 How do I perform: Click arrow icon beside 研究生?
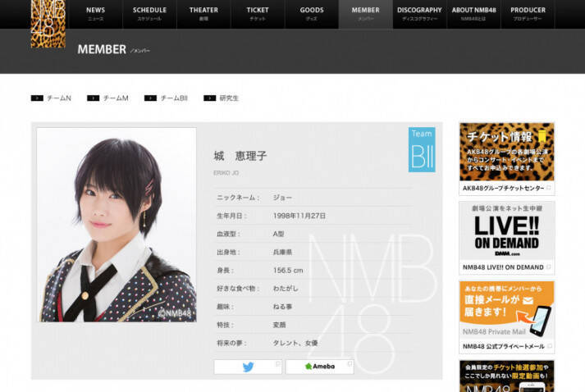[208, 98]
